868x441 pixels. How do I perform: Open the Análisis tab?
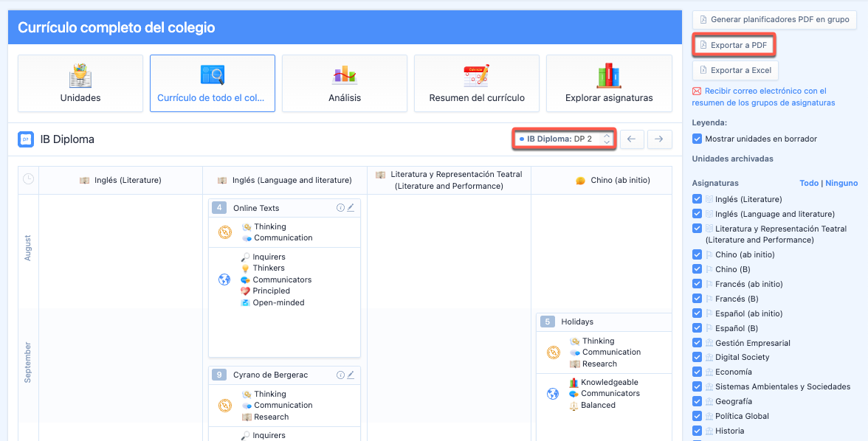[x=345, y=83]
